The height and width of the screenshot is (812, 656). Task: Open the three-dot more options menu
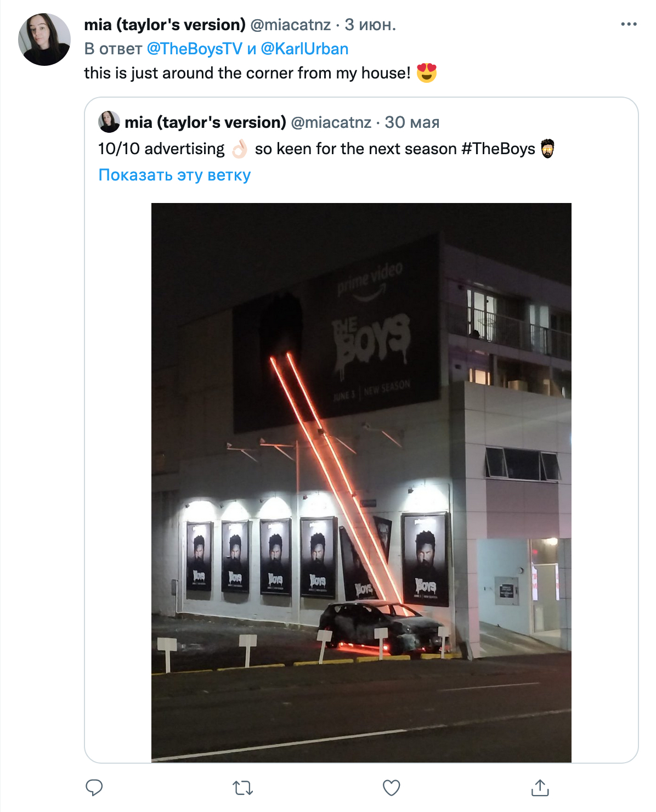pos(629,25)
